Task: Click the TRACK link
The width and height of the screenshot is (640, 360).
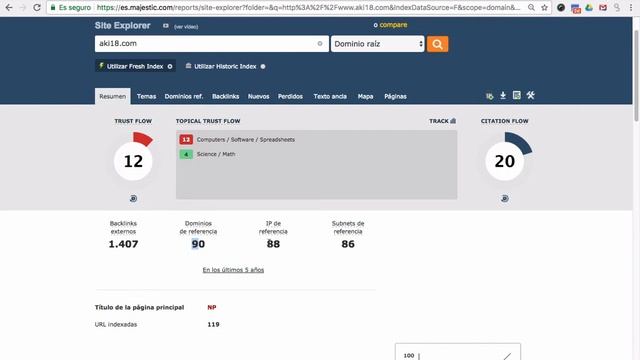Action: click(439, 121)
